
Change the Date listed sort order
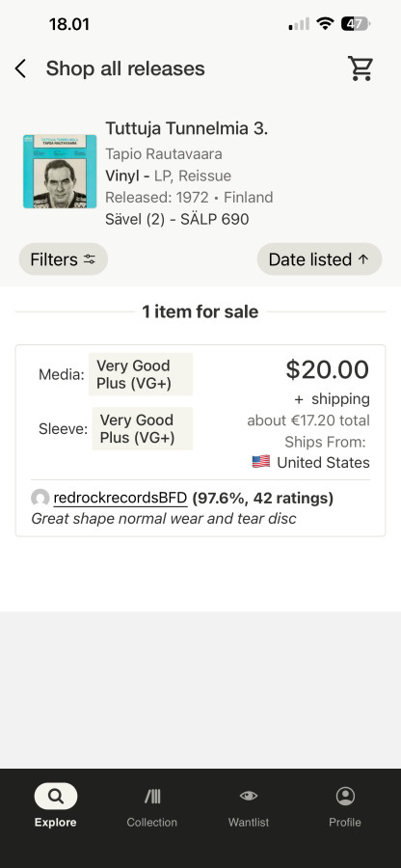pos(319,259)
